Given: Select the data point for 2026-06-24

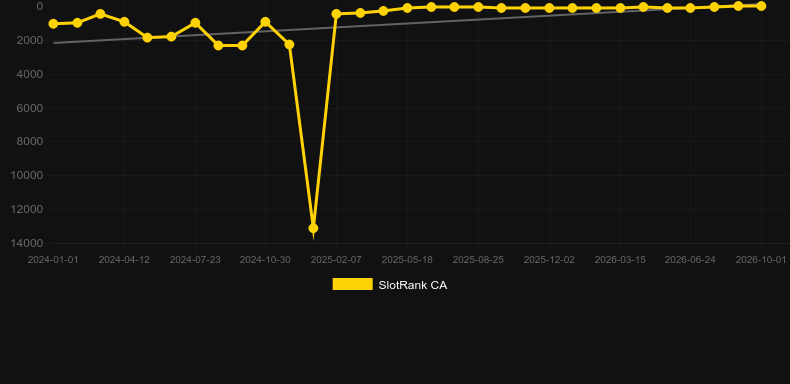Looking at the screenshot, I should (x=690, y=8).
